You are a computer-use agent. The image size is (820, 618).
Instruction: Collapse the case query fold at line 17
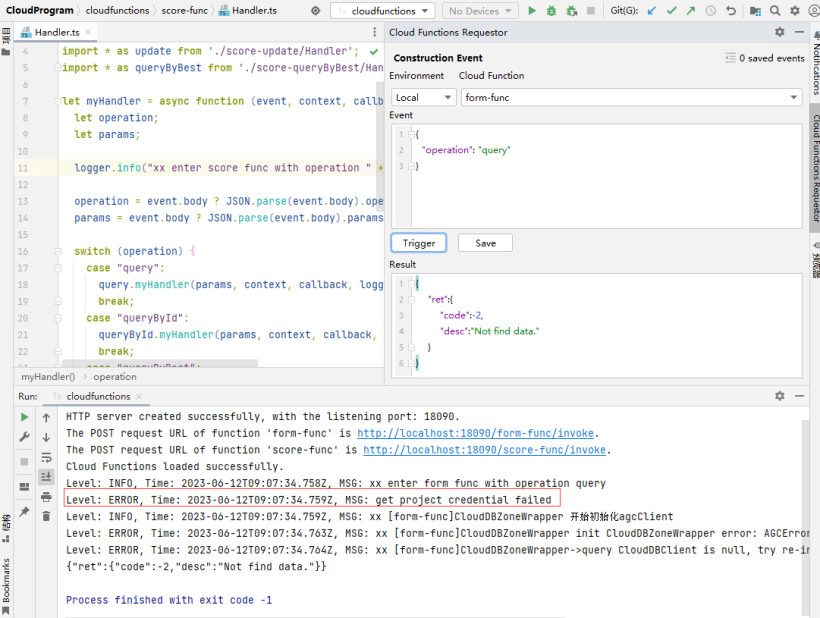(58, 268)
